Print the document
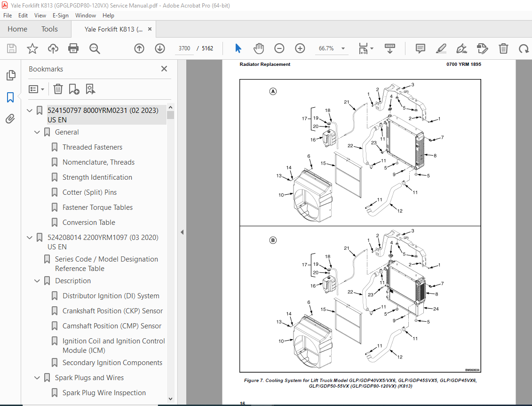 click(73, 48)
